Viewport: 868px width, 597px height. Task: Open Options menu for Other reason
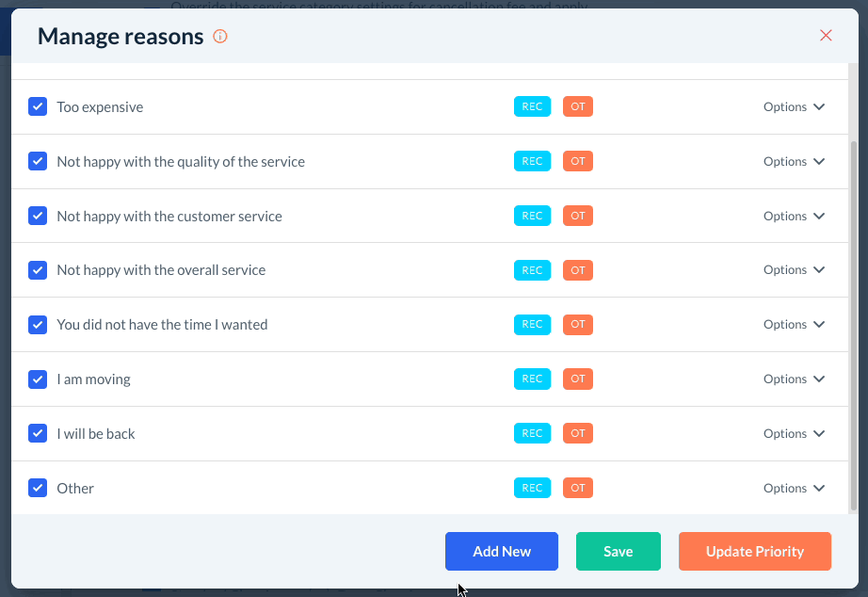[794, 488]
